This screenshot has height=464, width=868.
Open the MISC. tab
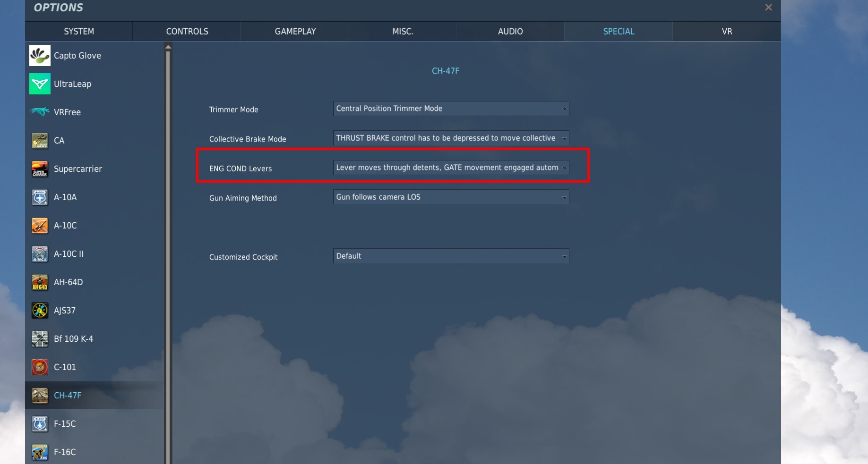click(403, 31)
